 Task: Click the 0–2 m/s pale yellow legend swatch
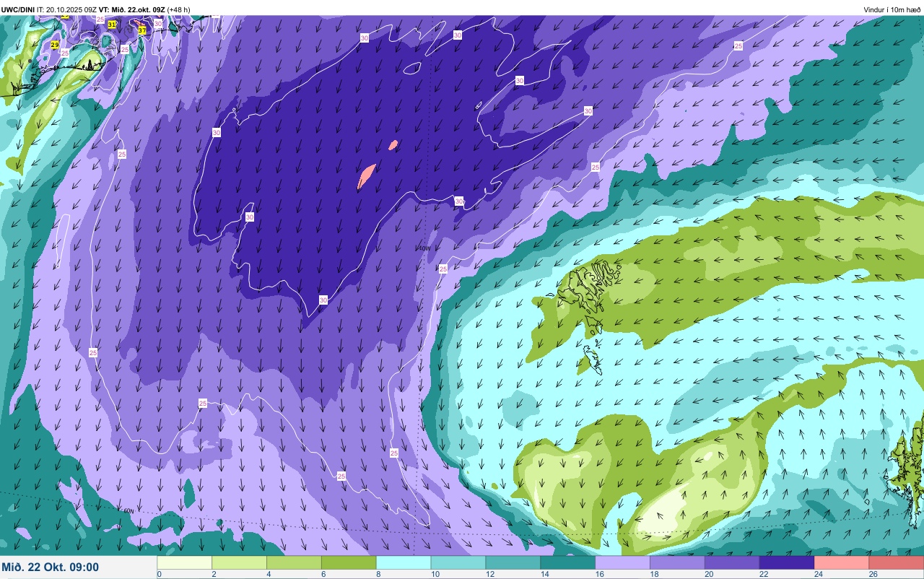click(184, 562)
